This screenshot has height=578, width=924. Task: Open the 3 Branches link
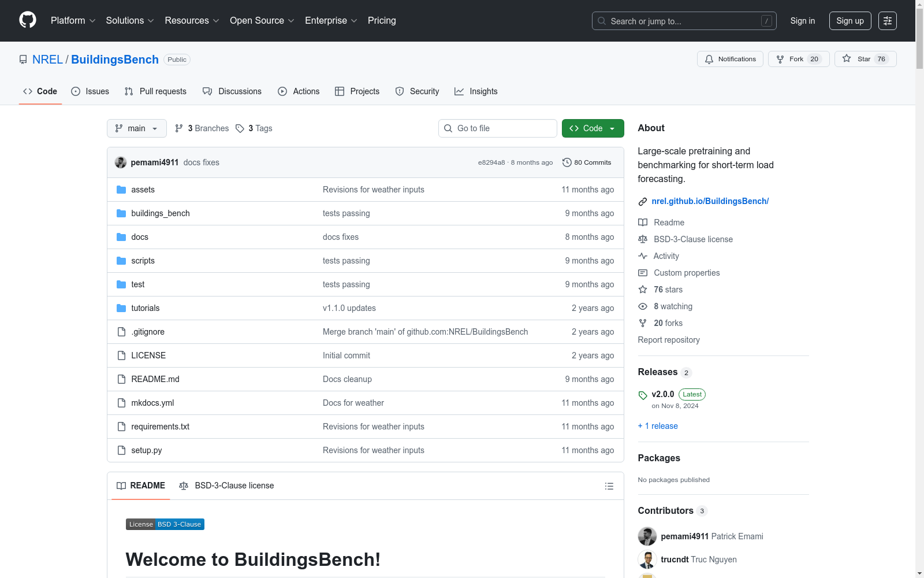click(202, 128)
